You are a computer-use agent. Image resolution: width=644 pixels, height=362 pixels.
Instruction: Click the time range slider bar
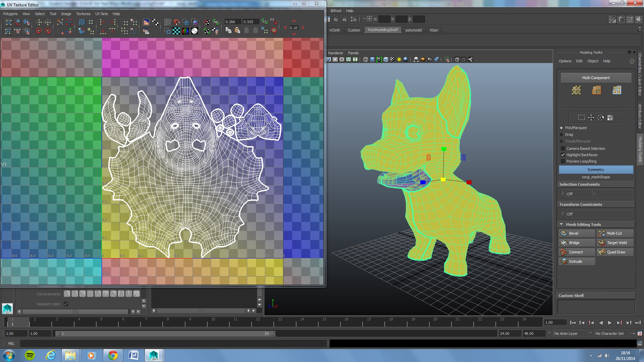click(165, 334)
